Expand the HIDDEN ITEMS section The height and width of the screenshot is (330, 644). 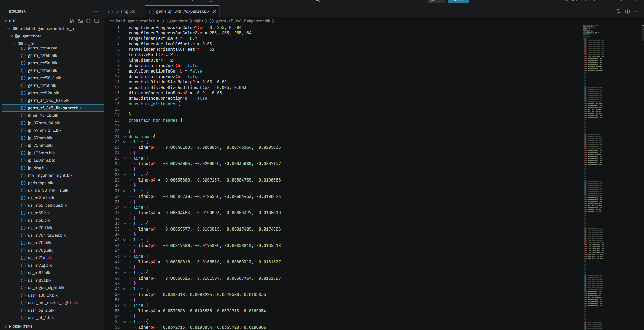pos(53,326)
